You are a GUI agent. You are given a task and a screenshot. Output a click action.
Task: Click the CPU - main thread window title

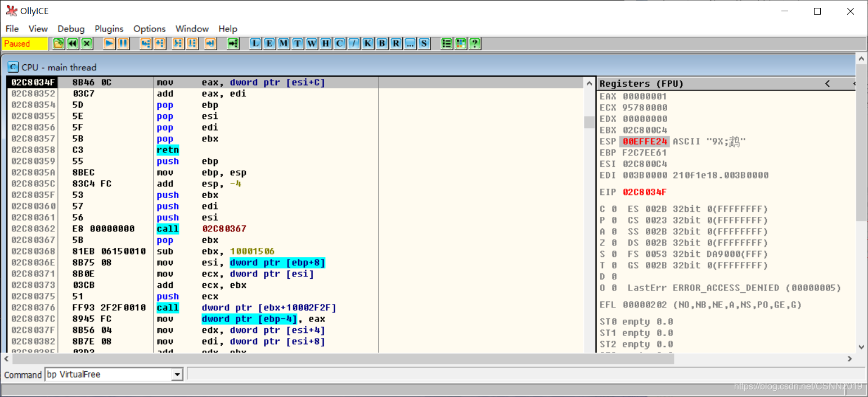coord(59,67)
